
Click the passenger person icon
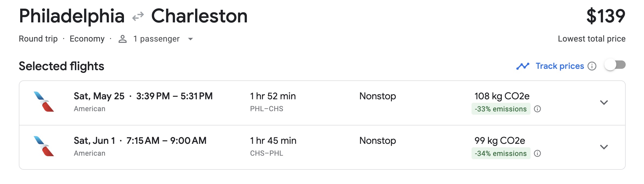tap(123, 39)
